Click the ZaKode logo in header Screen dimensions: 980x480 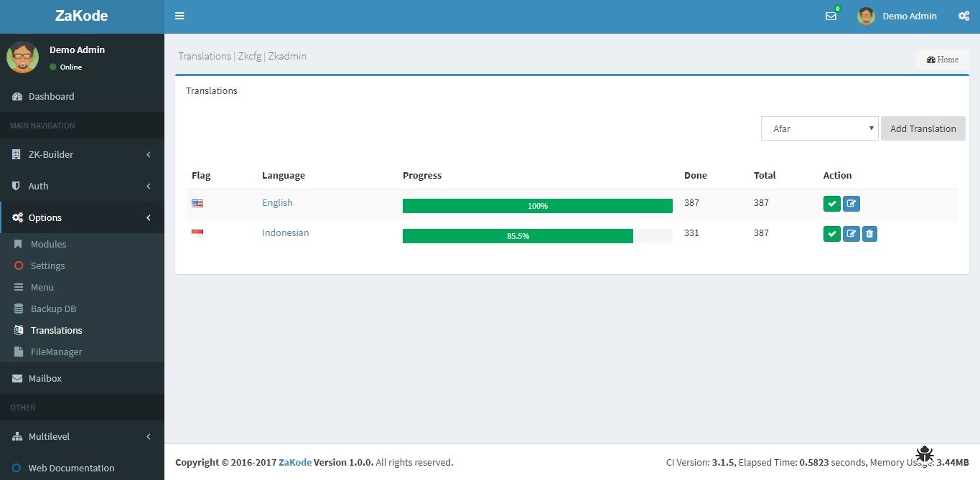click(x=82, y=16)
